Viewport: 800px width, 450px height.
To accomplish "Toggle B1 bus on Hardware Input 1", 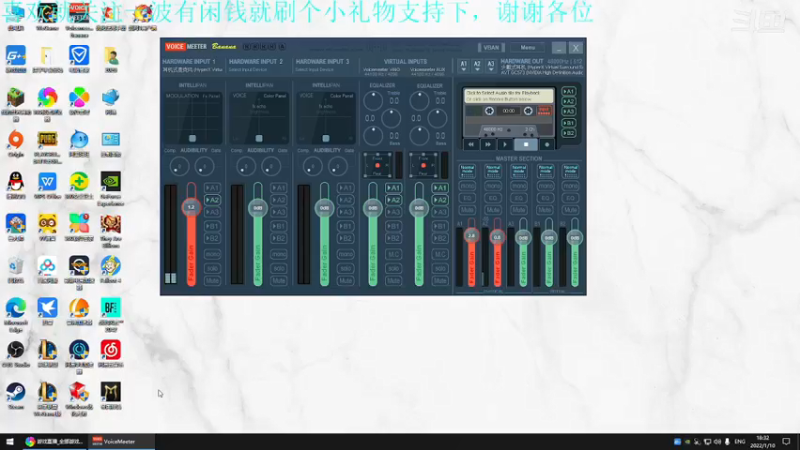I will pos(212,226).
